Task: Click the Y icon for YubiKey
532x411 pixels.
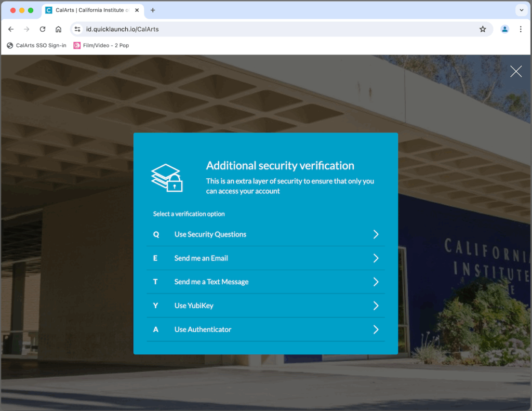Action: pos(155,306)
